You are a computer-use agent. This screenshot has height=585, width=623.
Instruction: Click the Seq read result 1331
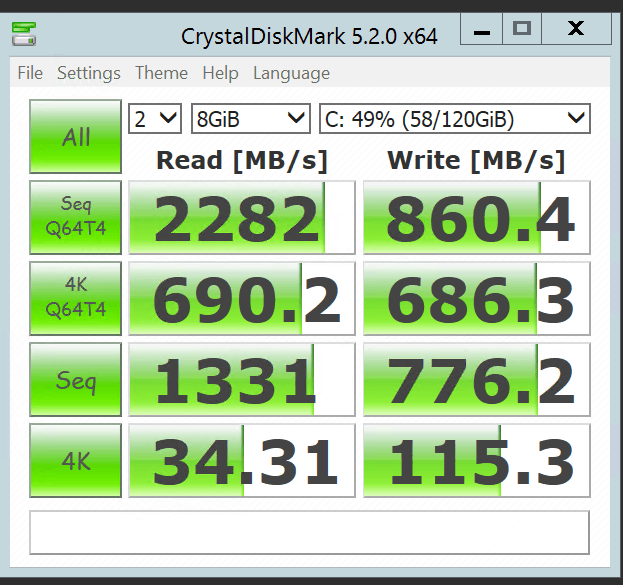click(x=242, y=380)
